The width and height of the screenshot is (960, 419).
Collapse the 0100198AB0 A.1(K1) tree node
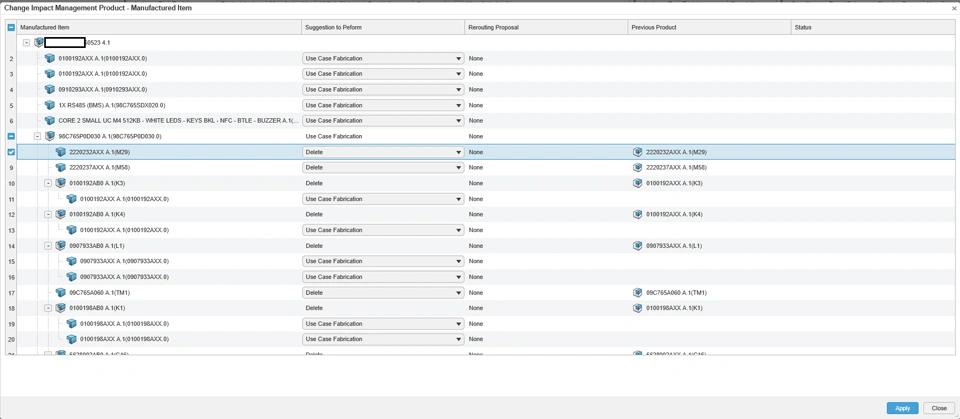48,308
